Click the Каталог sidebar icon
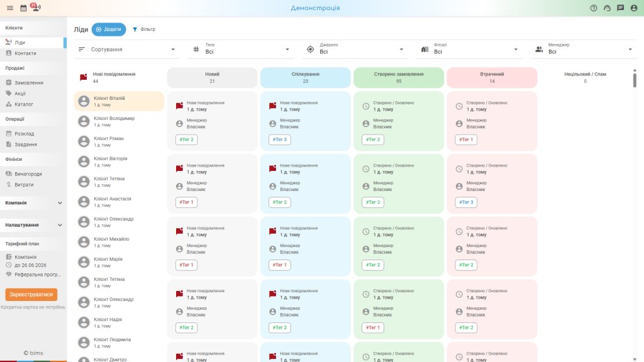The height and width of the screenshot is (362, 644). click(9, 104)
